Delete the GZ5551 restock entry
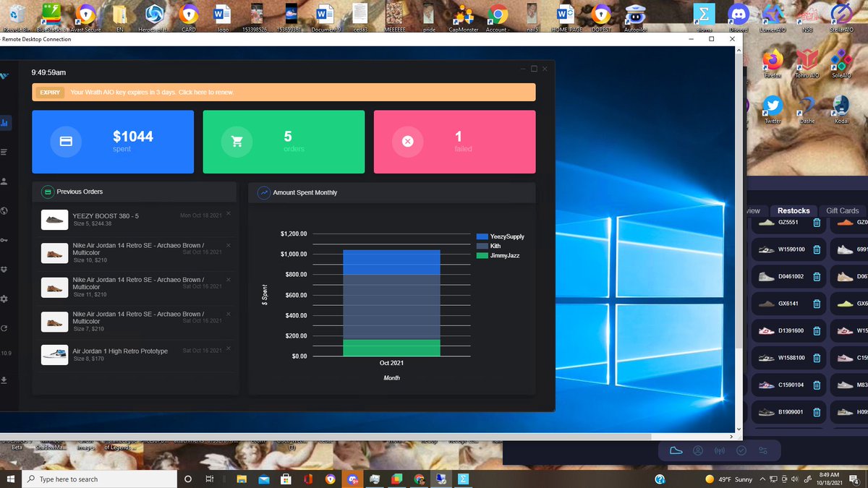Screen dimensions: 868x488 point(817,223)
